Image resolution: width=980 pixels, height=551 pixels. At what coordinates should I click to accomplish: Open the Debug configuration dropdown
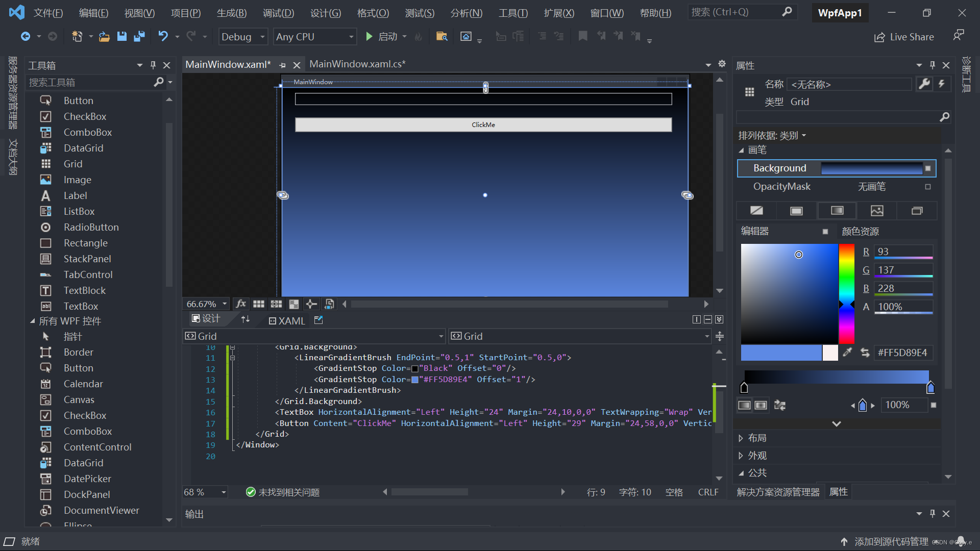(x=243, y=37)
